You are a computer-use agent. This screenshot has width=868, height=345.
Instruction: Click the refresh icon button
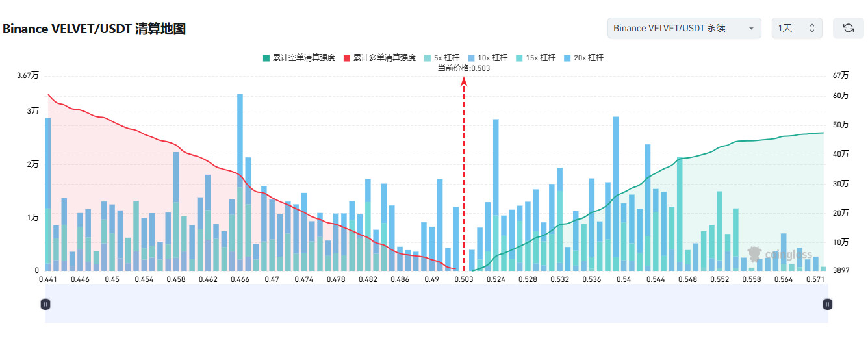point(848,28)
